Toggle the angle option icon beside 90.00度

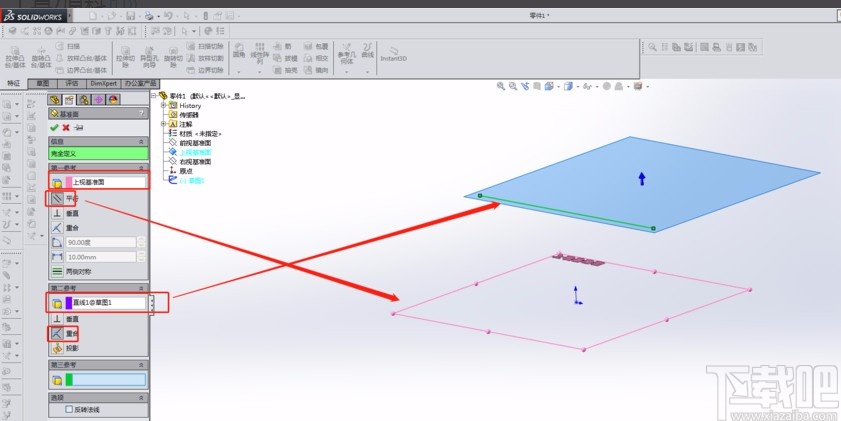(57, 242)
